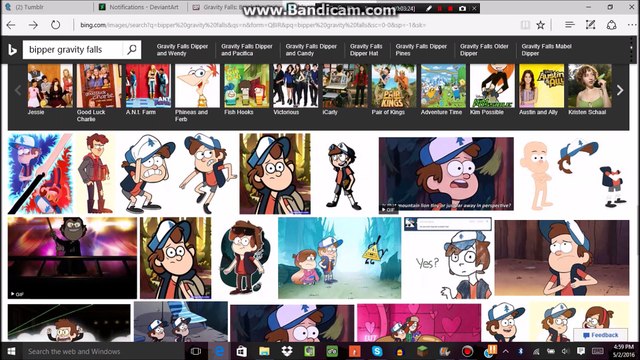This screenshot has height=360, width=640.
Task: Select Gravity Falls Dipper and Candy suggestion
Action: [311, 50]
